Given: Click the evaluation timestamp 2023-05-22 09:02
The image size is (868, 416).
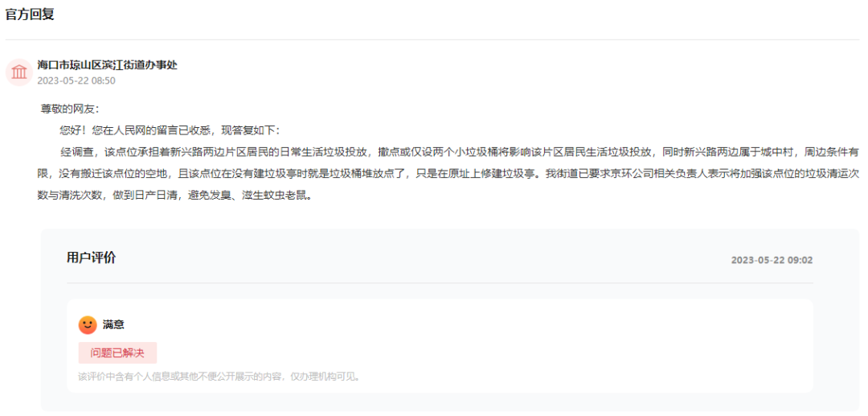Looking at the screenshot, I should pyautogui.click(x=772, y=260).
